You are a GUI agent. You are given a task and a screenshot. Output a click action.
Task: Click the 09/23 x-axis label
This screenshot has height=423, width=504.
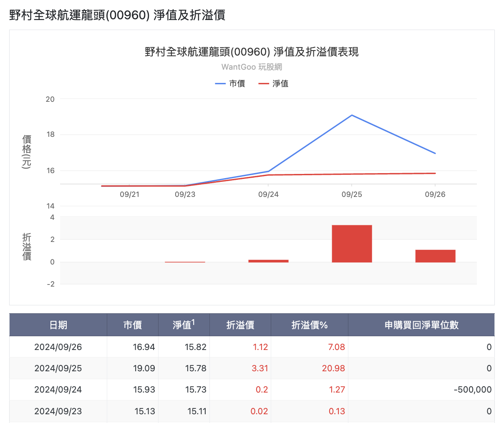tap(185, 194)
